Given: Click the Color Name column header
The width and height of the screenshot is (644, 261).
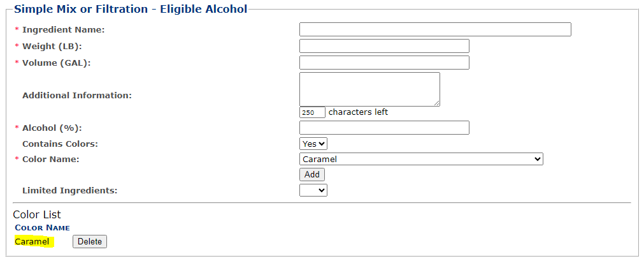Looking at the screenshot, I should tap(42, 228).
